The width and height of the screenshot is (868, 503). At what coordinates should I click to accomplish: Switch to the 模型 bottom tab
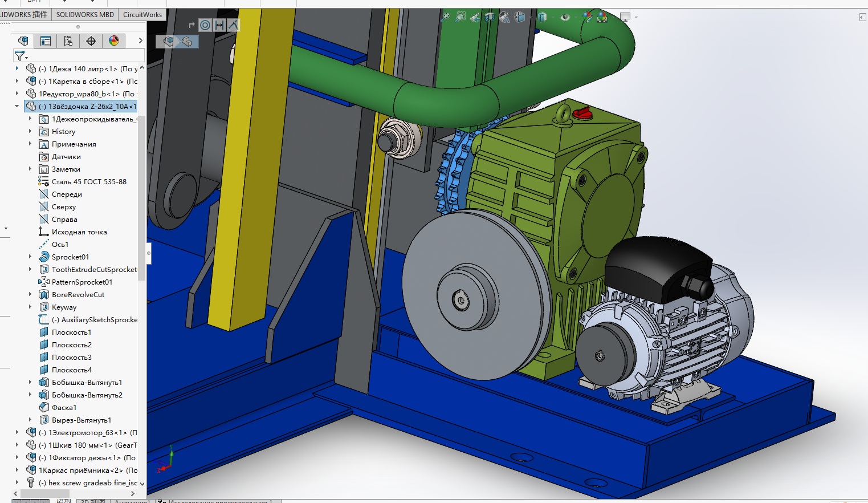(x=64, y=501)
